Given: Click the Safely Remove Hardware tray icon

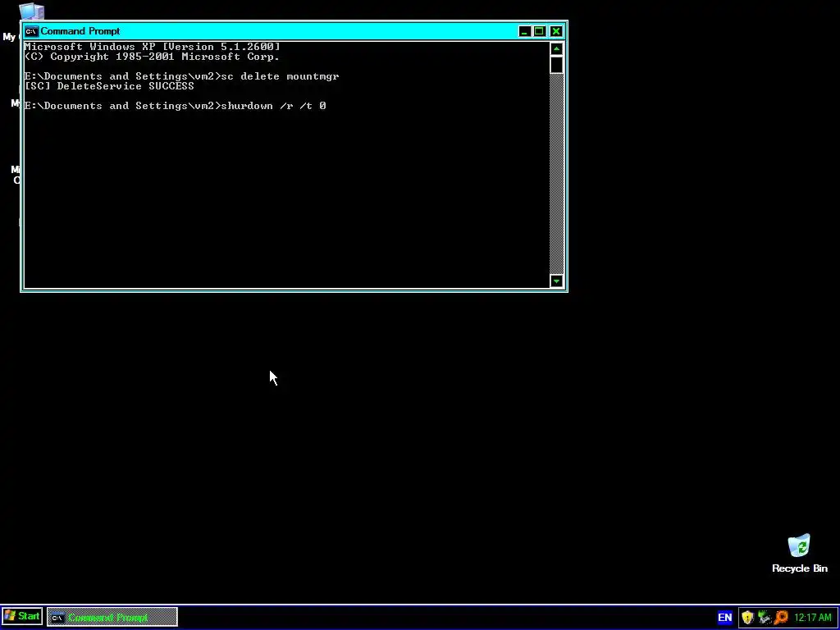Looking at the screenshot, I should tap(765, 617).
